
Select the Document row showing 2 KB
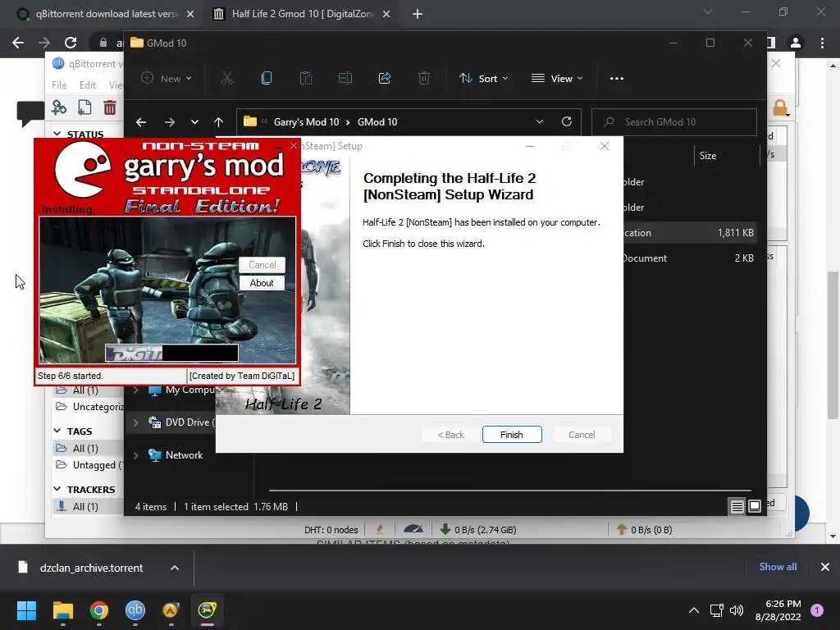tap(690, 258)
